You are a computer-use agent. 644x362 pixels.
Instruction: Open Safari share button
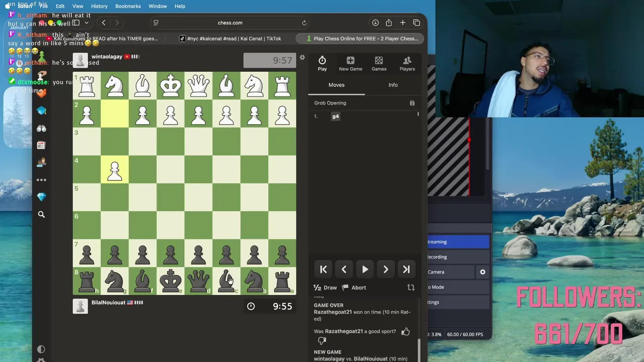point(389,23)
